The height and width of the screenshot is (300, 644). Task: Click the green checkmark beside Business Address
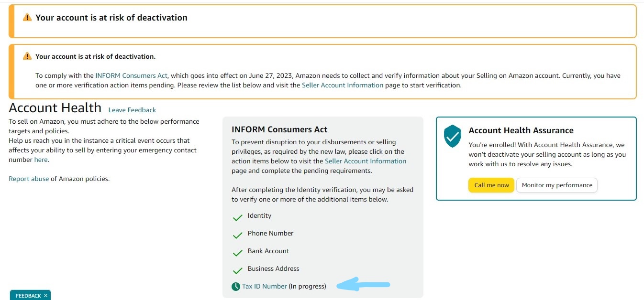[237, 271]
